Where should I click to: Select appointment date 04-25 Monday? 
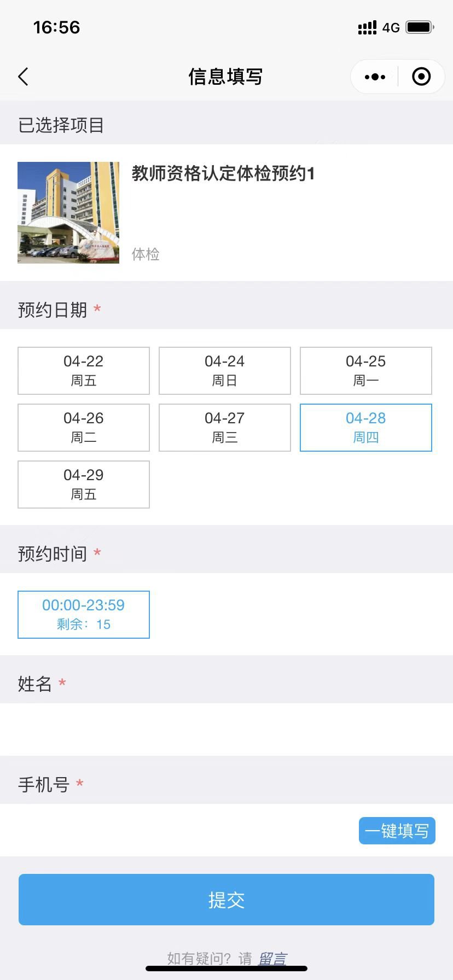point(366,371)
